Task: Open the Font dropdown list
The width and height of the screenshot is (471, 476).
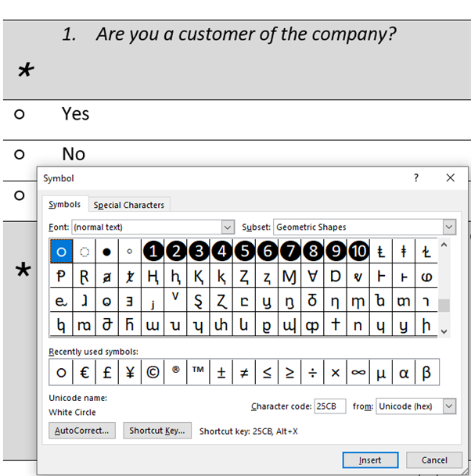Action: click(228, 227)
